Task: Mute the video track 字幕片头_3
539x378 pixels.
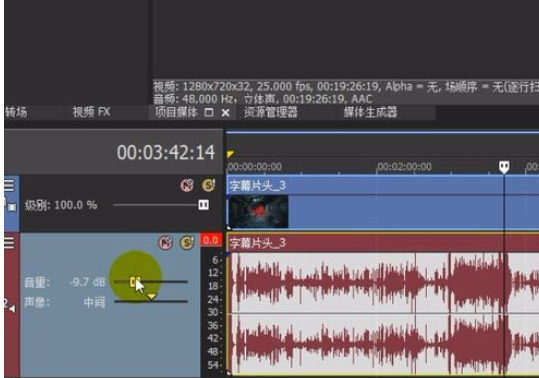Action: point(187,185)
